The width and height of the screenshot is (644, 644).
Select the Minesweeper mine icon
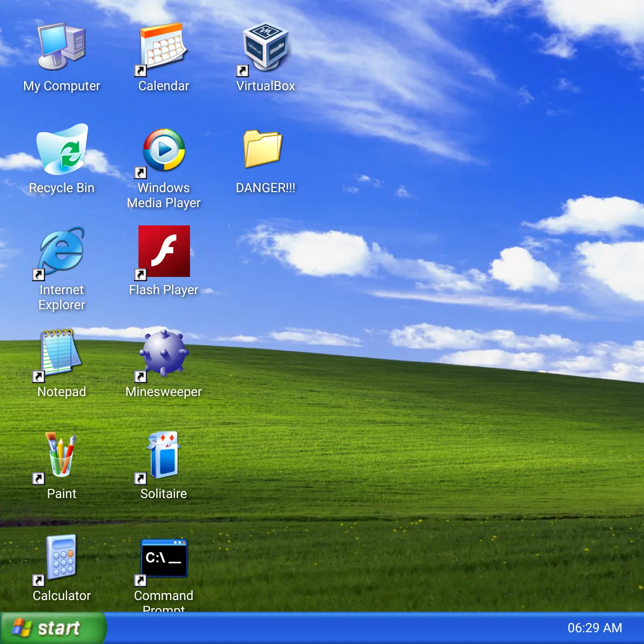coord(164,352)
